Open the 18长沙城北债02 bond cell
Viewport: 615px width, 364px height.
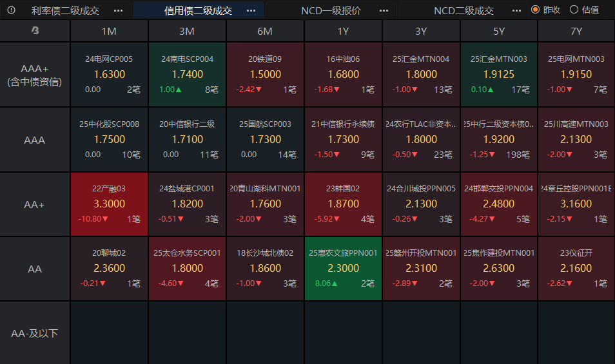pyautogui.click(x=265, y=269)
